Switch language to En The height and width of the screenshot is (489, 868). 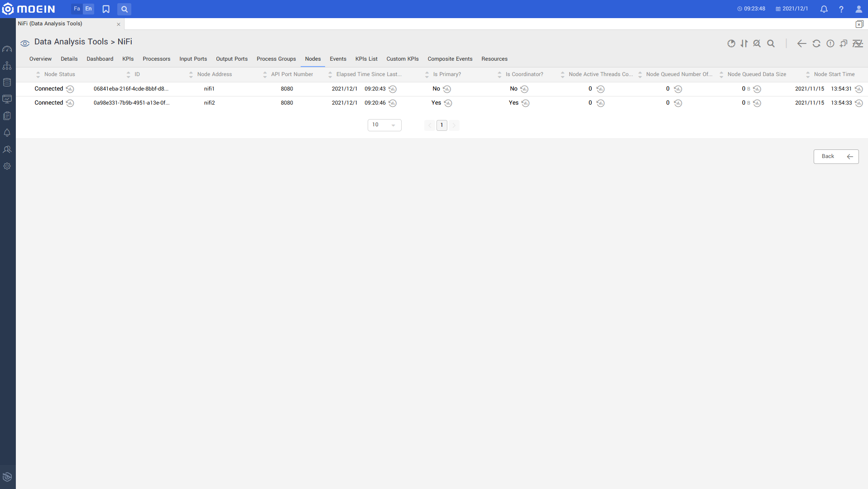coord(88,9)
